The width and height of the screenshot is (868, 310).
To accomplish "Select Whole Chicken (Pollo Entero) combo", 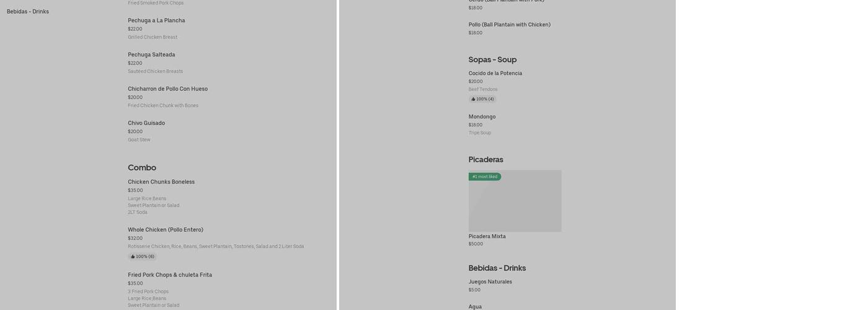I will coord(166,229).
